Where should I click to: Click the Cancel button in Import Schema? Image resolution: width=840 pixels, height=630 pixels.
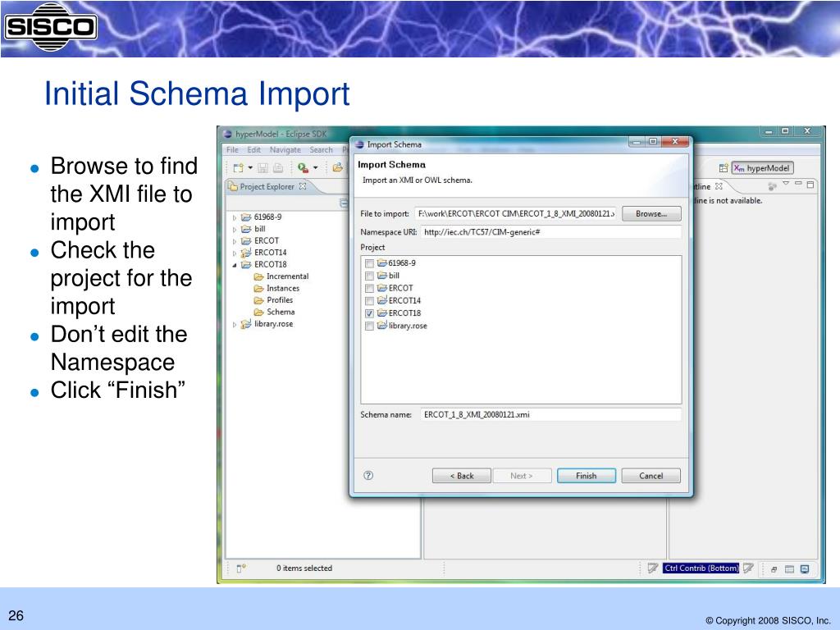[651, 476]
